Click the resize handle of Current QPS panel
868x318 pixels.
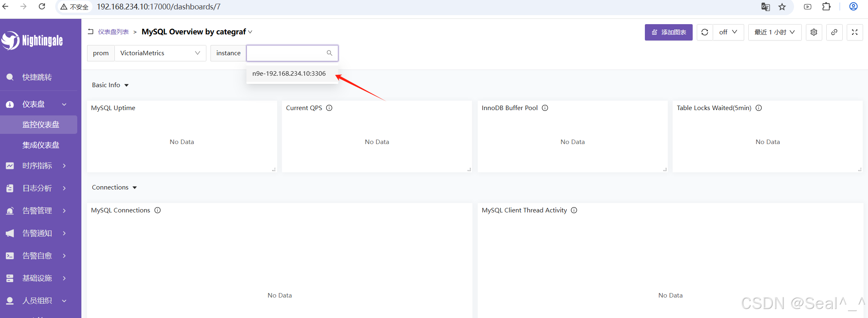[x=469, y=169]
